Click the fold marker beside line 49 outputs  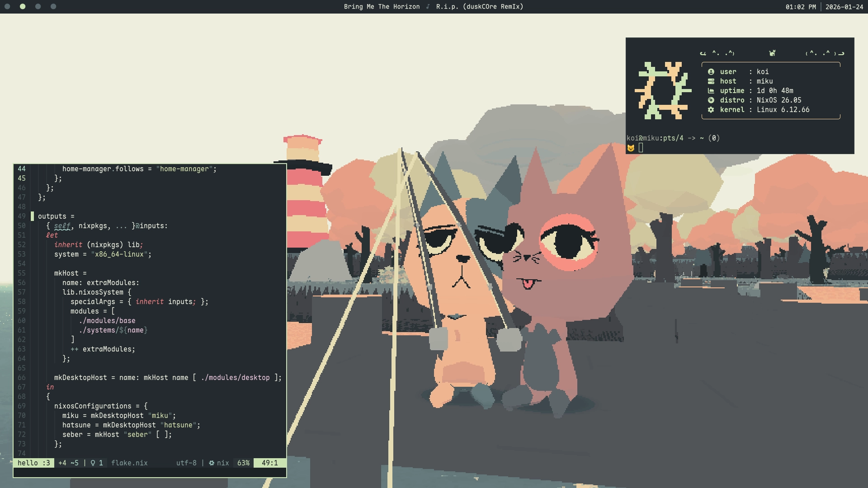point(32,216)
